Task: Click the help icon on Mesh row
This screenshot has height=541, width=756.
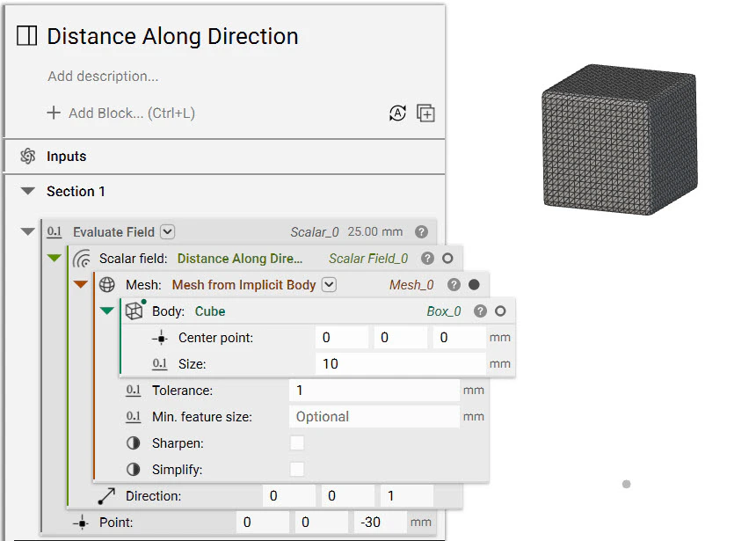Action: click(454, 285)
